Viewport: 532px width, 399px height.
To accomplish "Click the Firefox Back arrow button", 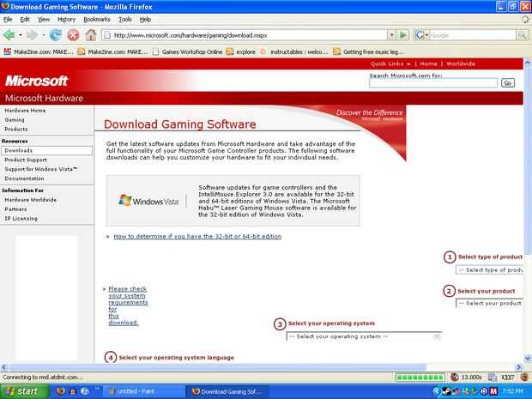I will pyautogui.click(x=9, y=34).
